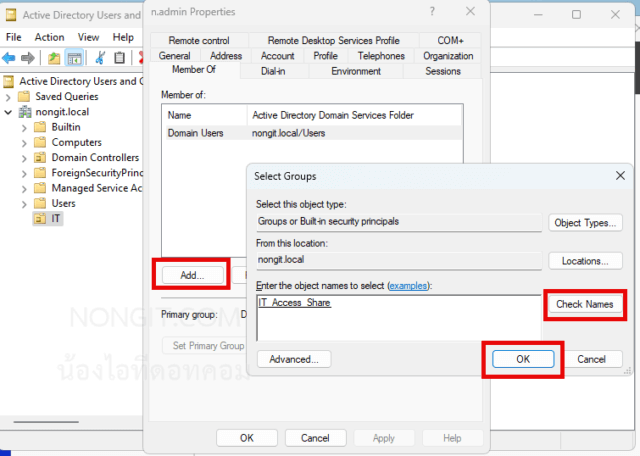Click the IT organizational unit icon
The width and height of the screenshot is (640, 456).
[40, 218]
